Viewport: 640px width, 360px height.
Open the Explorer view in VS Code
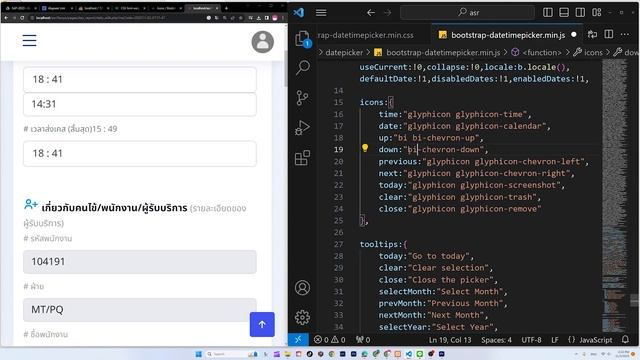(x=302, y=39)
